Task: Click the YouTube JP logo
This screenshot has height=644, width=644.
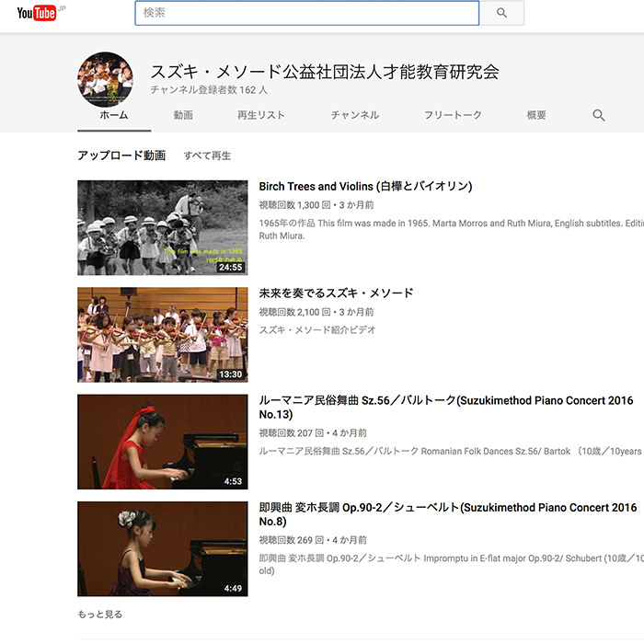Action: tap(41, 13)
